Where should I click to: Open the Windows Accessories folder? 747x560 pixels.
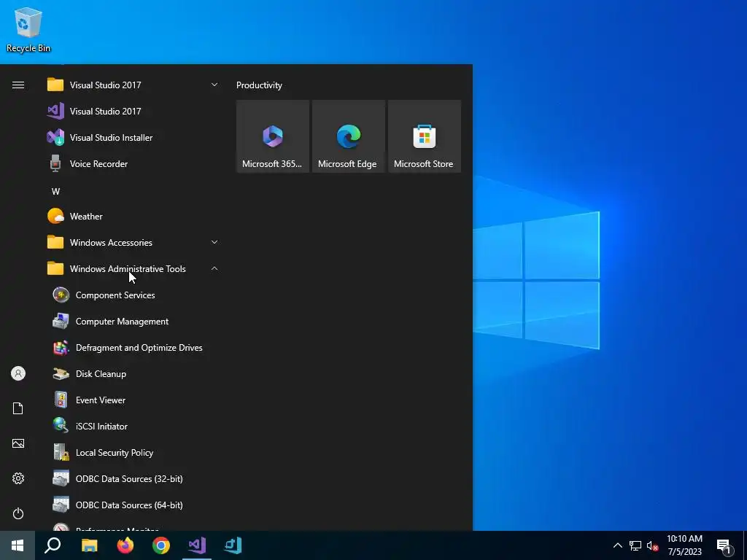click(133, 242)
